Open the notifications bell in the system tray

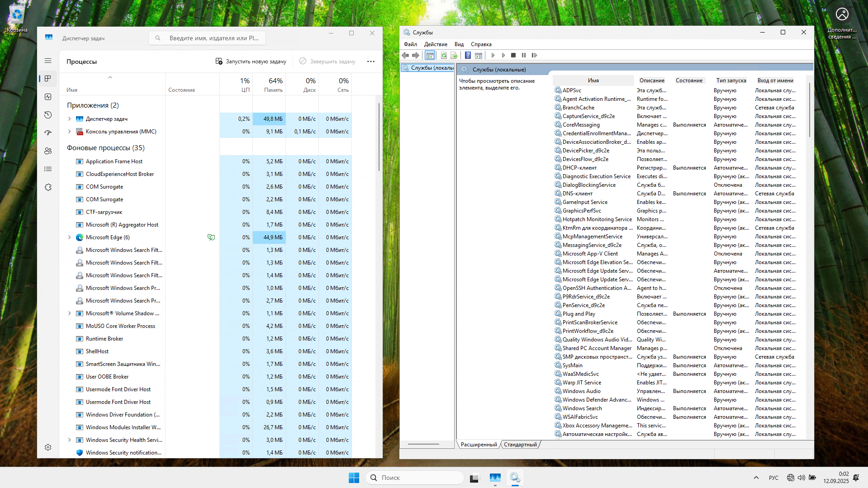coord(856,478)
